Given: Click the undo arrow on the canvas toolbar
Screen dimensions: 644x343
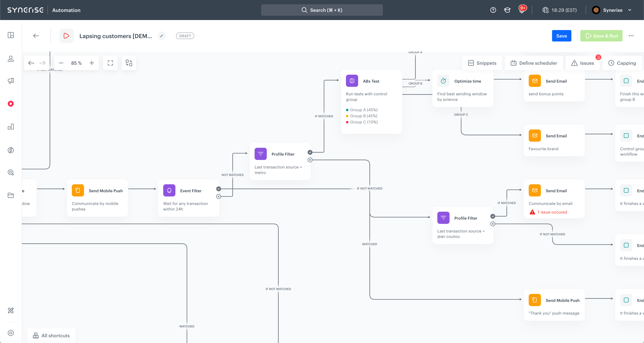Looking at the screenshot, I should (31, 63).
